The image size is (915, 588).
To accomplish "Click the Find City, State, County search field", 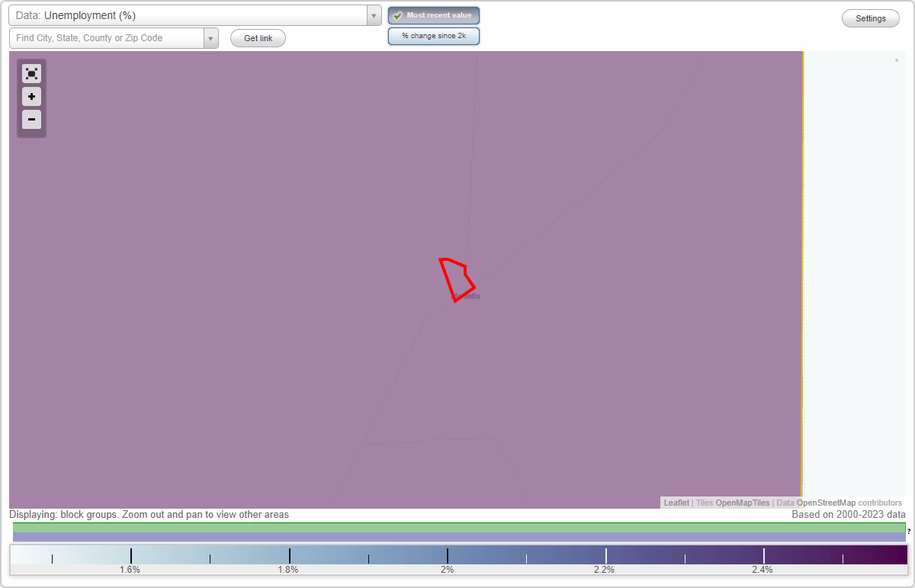I will [107, 38].
